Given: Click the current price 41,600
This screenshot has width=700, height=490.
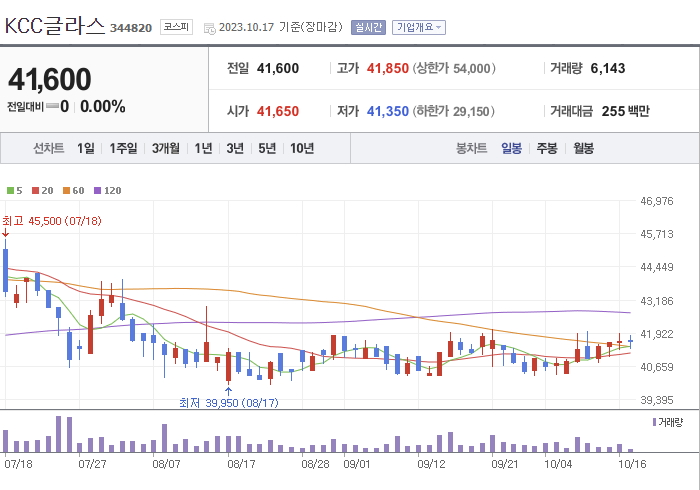Looking at the screenshot, I should (x=50, y=79).
